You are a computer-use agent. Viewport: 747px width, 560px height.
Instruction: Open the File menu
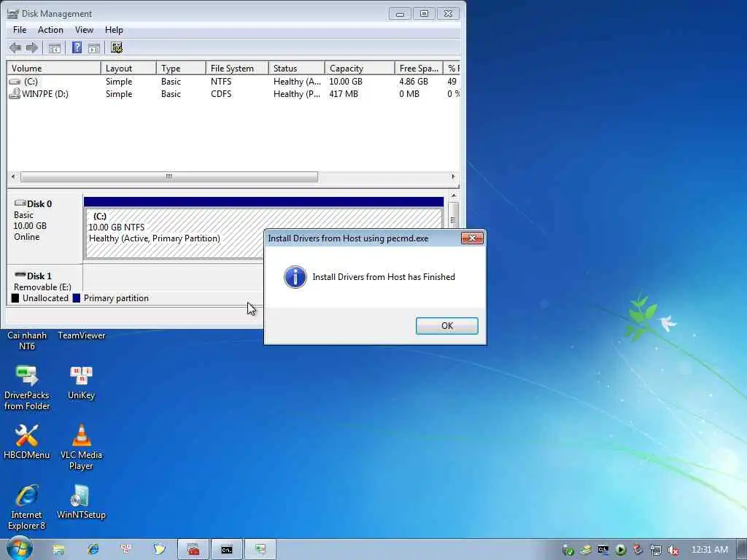(x=20, y=29)
